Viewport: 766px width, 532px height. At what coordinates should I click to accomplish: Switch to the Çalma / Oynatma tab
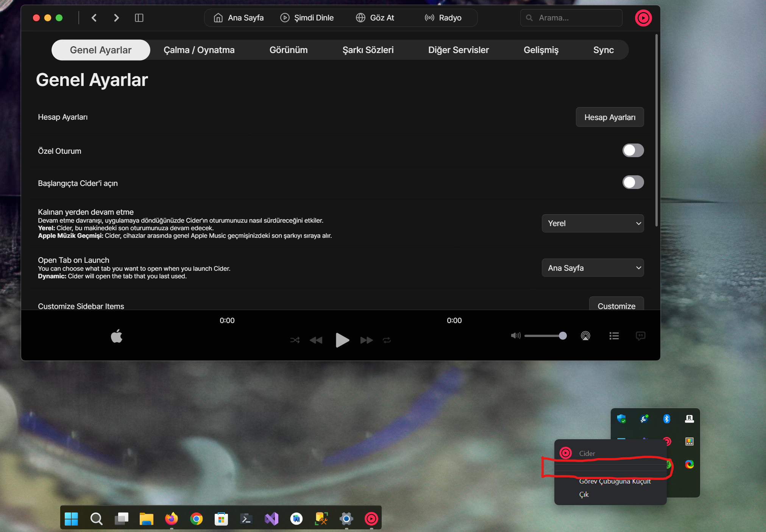199,50
